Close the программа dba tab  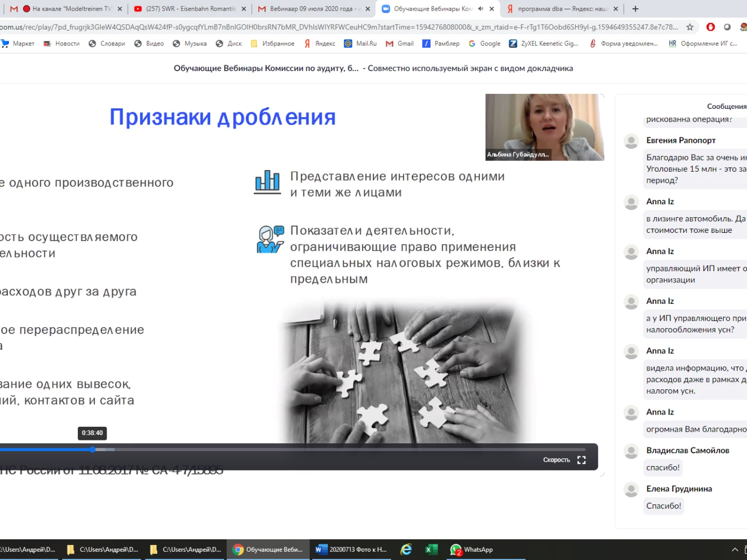(616, 9)
